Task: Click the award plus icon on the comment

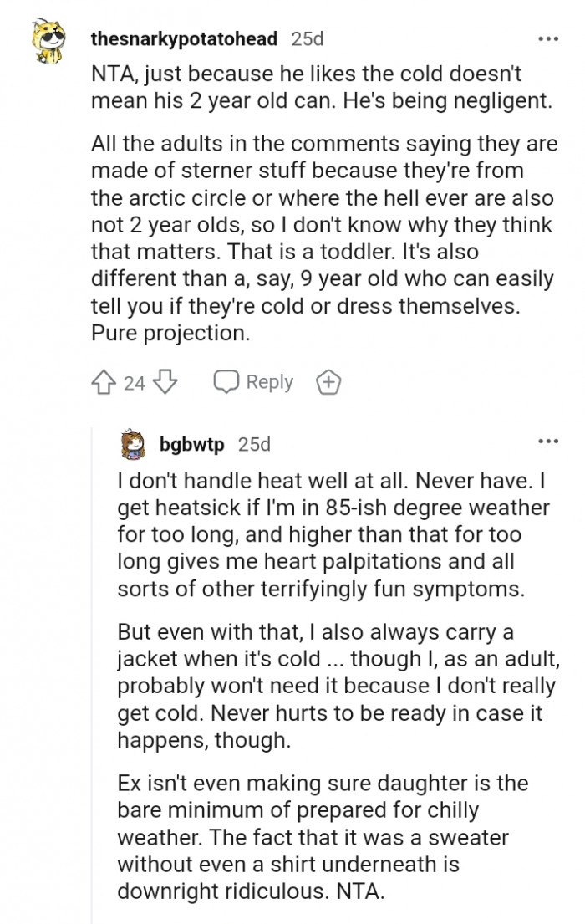Action: coord(328,382)
